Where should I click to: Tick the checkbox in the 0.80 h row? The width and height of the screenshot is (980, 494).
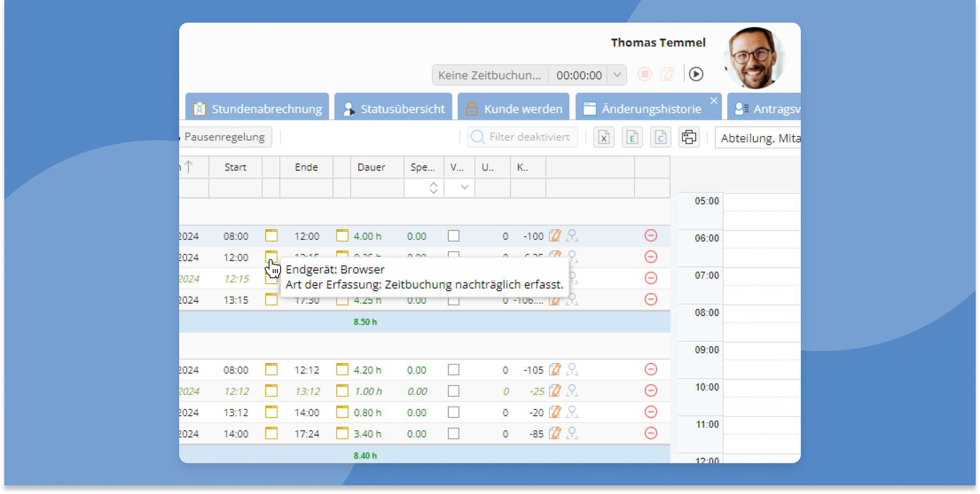(x=454, y=412)
